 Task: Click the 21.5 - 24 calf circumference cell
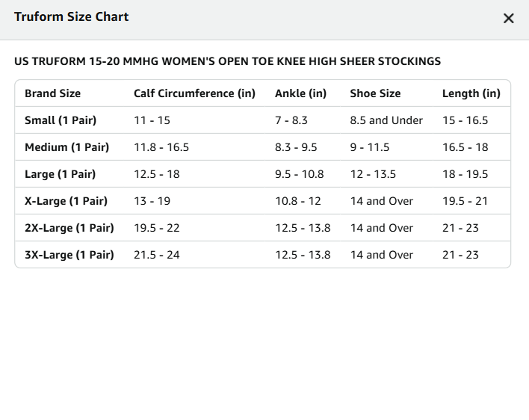click(157, 255)
